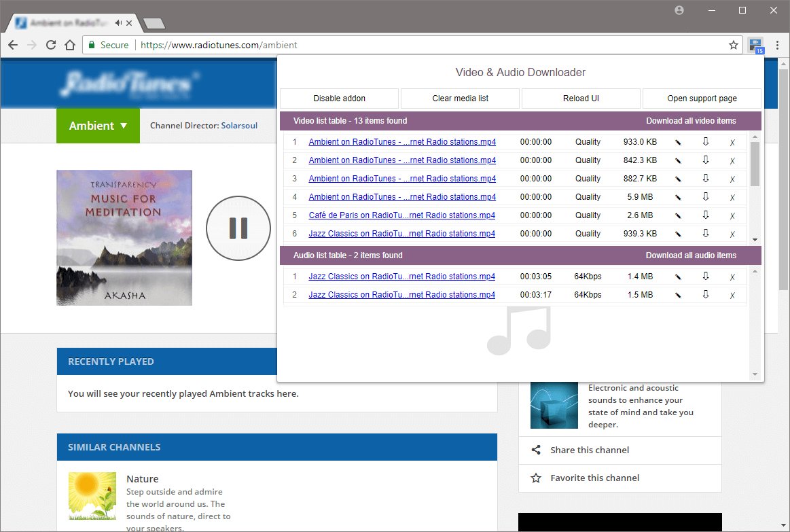Click the edit pencil icon for video row 1

pos(678,143)
